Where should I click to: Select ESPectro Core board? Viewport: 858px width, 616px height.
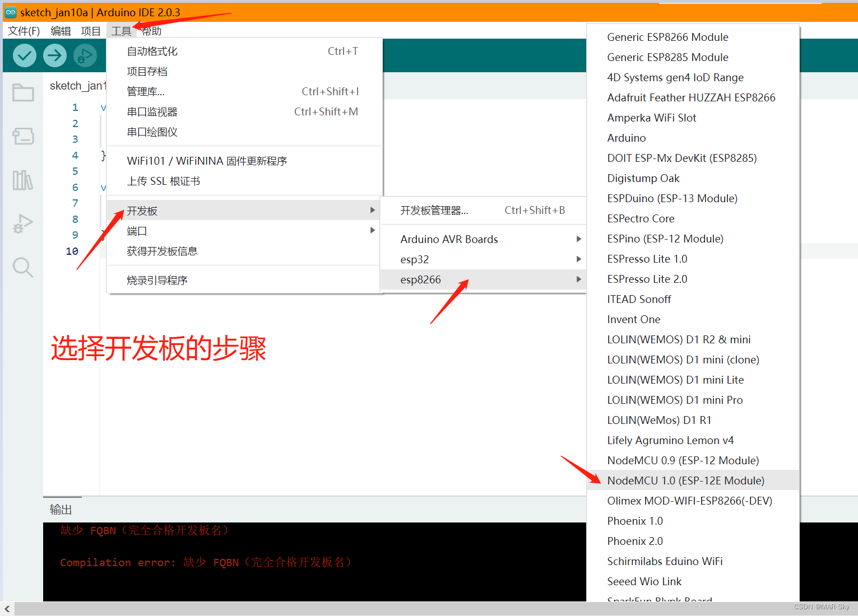(693, 218)
